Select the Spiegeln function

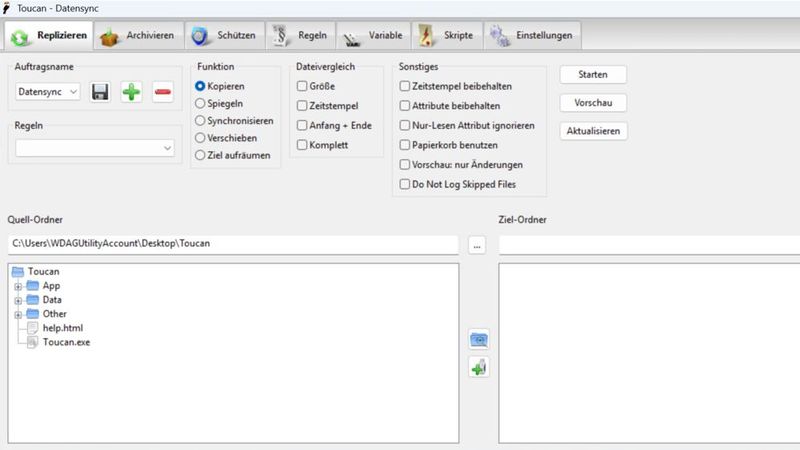click(200, 104)
